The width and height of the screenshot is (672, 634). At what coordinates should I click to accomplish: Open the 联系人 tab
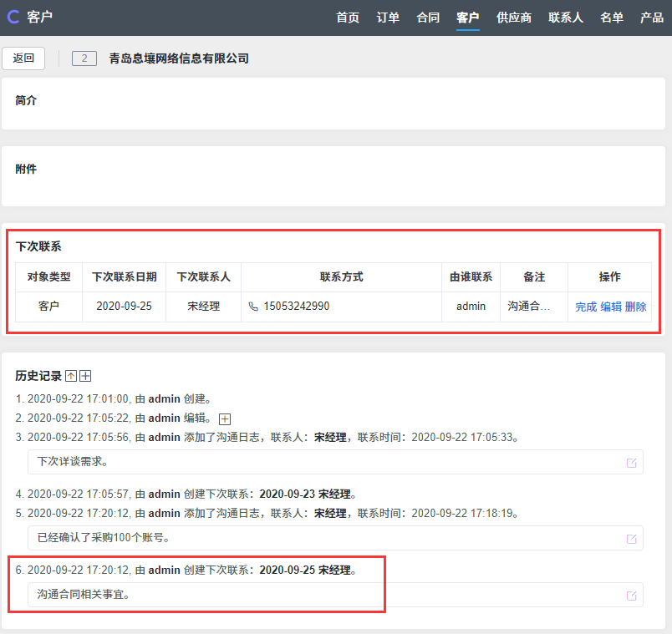(566, 18)
